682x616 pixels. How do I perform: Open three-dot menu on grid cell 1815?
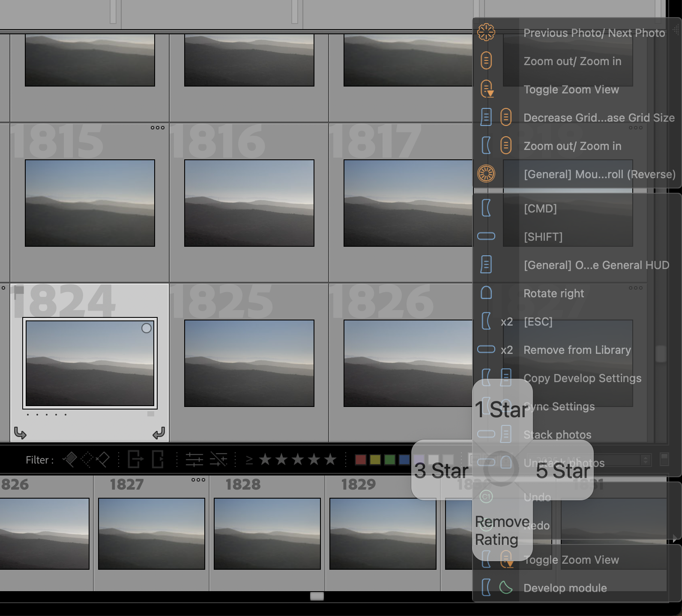[x=157, y=128]
